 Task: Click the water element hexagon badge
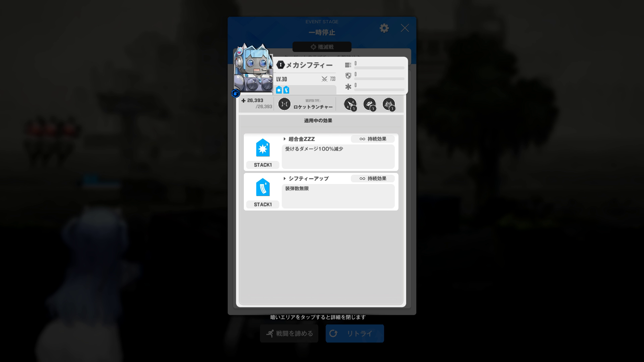coord(235,93)
